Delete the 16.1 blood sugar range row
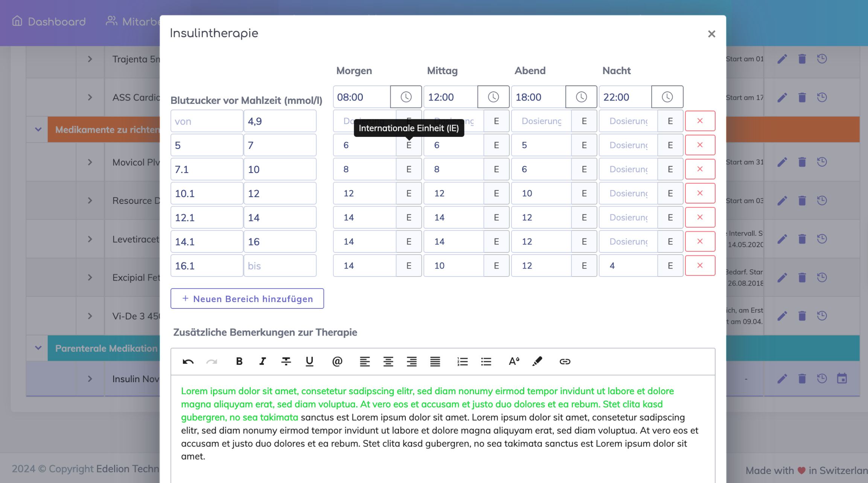Image resolution: width=868 pixels, height=483 pixels. [700, 266]
